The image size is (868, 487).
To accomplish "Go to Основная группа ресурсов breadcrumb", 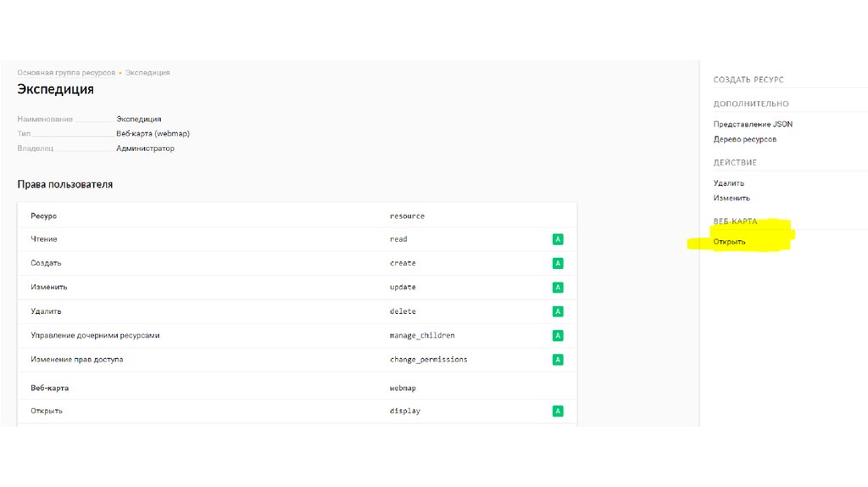I will click(66, 73).
